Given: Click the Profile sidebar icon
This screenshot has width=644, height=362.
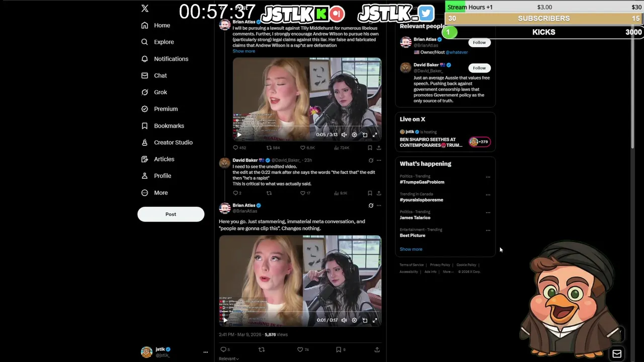Looking at the screenshot, I should click(x=145, y=175).
